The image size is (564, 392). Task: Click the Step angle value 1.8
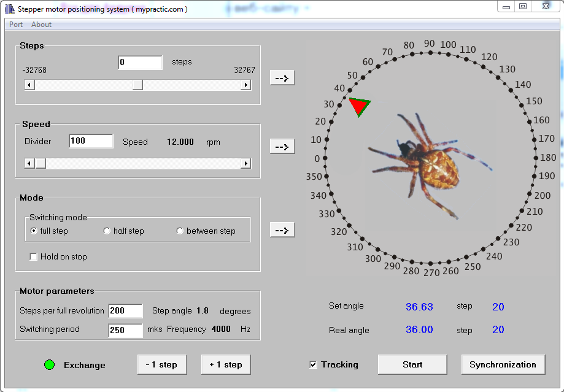(203, 310)
